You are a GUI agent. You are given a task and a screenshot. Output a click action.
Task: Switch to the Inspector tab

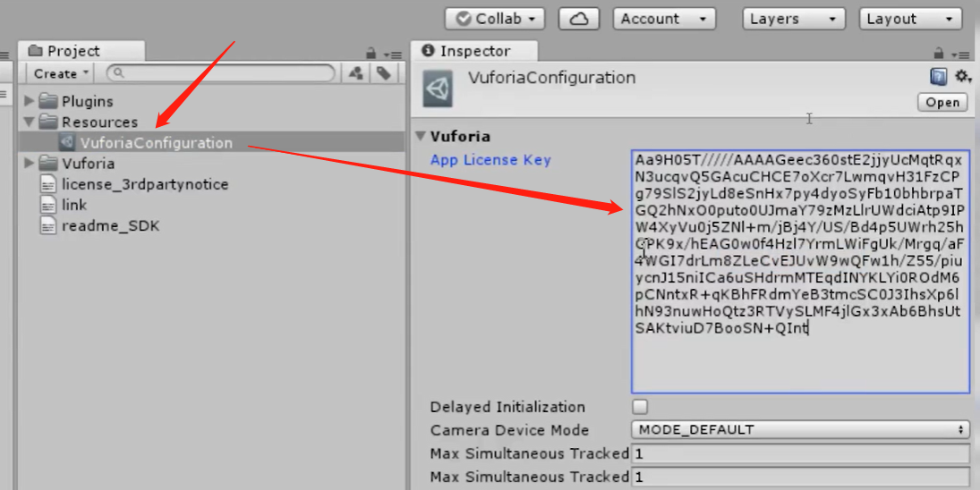tap(474, 51)
